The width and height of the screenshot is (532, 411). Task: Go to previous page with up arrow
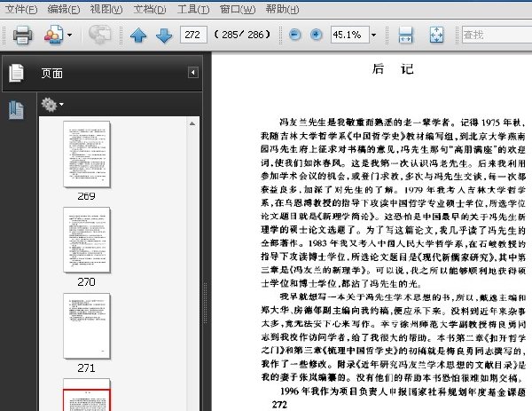138,35
